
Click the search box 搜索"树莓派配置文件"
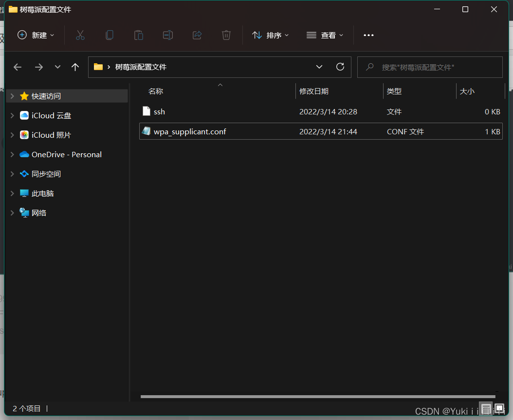[x=430, y=67]
